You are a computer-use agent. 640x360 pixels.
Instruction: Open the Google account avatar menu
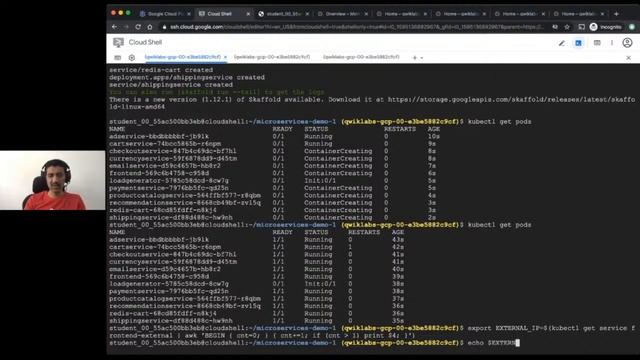627,42
